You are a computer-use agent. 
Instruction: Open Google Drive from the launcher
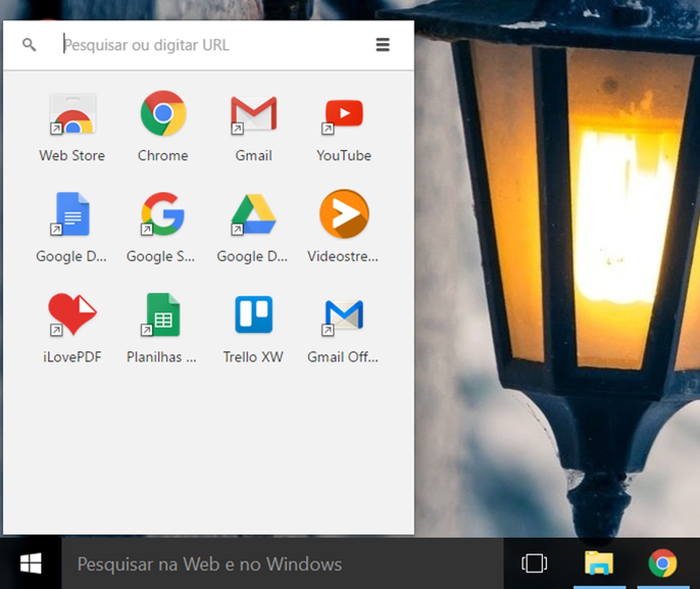click(x=253, y=215)
